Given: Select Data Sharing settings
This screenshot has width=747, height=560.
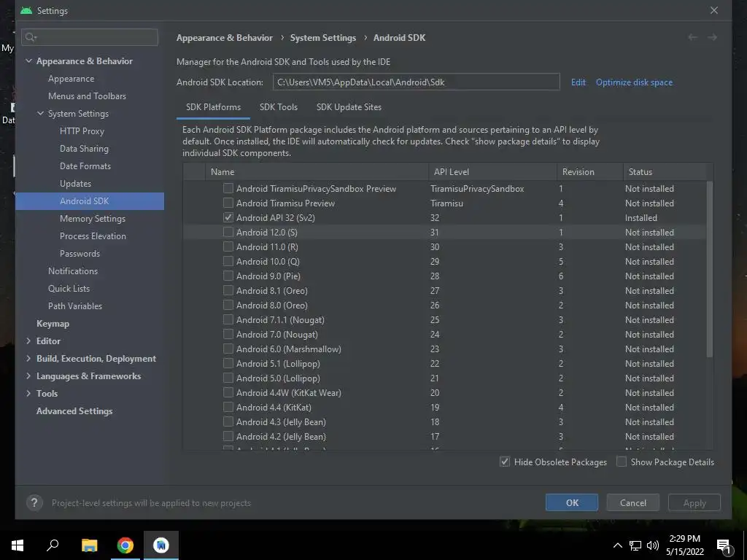Looking at the screenshot, I should [85, 149].
